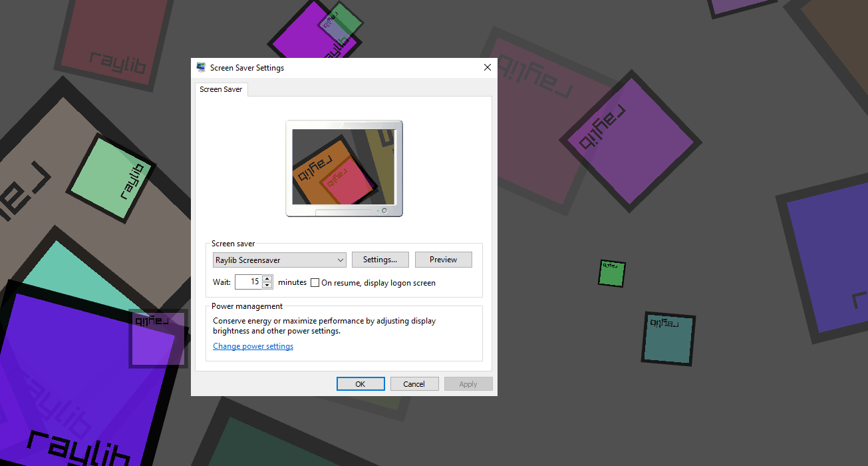Open screensaver Settings... button
The image size is (868, 466).
tap(380, 260)
